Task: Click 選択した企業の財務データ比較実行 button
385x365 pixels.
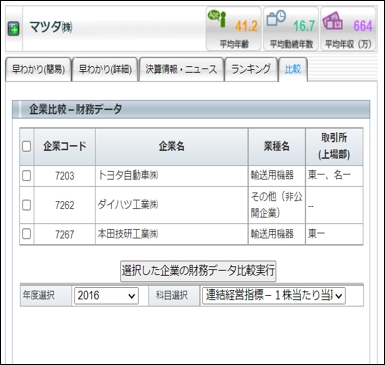Action: coord(198,271)
